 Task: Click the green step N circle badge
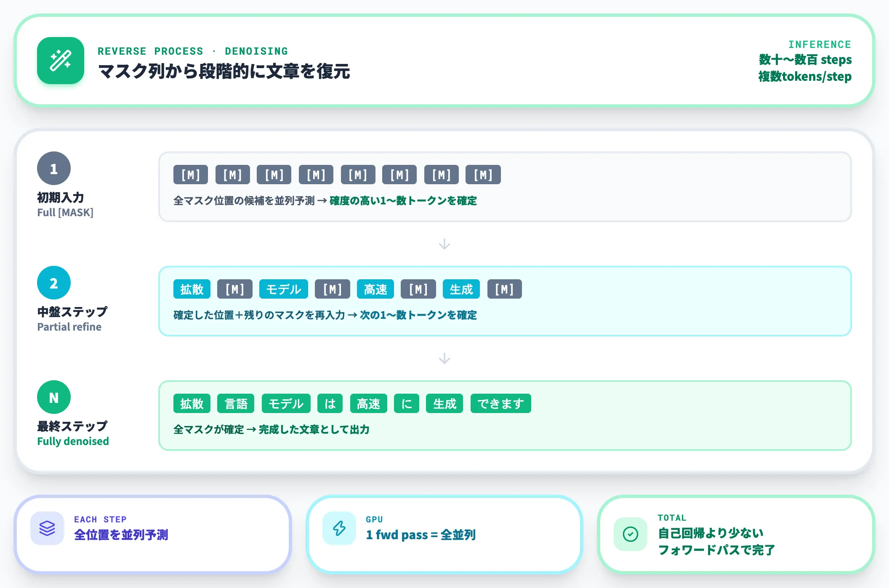[54, 397]
